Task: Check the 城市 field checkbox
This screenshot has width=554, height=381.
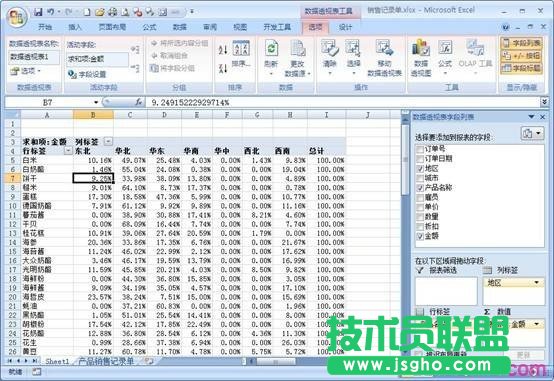Action: click(420, 178)
